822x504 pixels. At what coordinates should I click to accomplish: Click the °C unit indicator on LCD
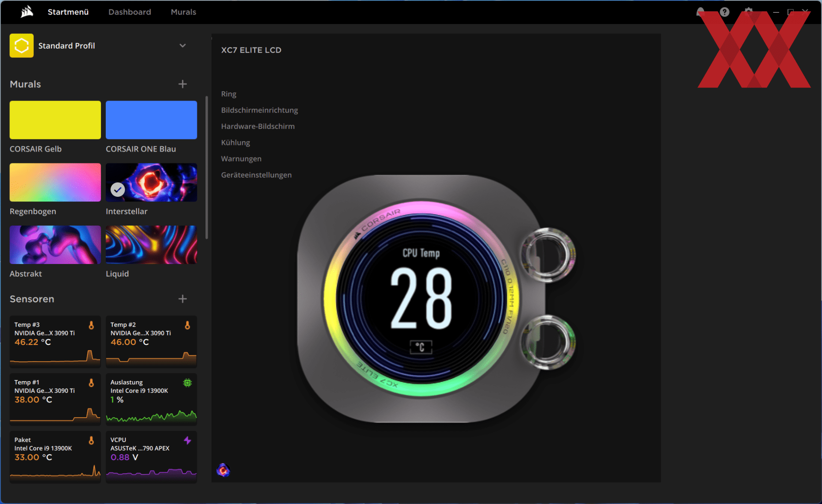tap(421, 347)
